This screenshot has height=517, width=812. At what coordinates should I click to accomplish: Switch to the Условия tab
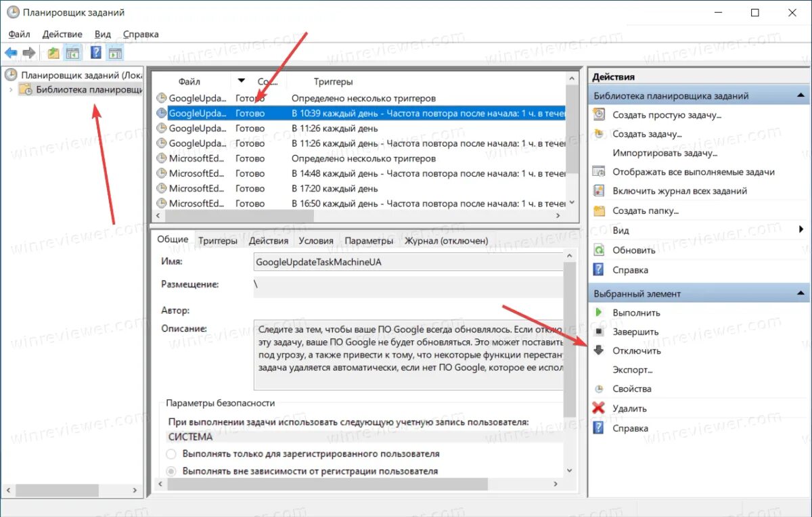click(x=316, y=241)
